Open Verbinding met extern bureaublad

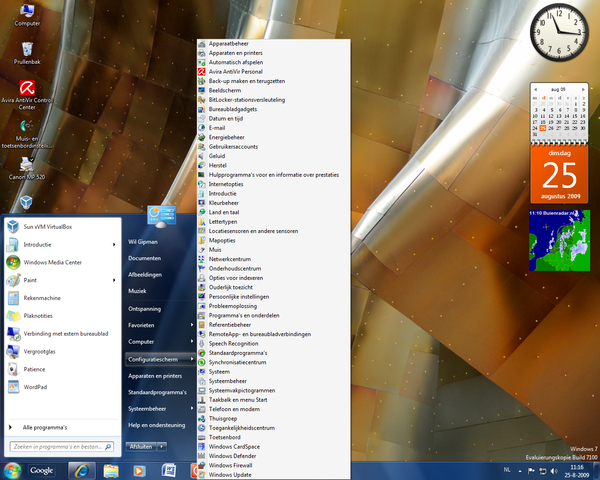[x=62, y=333]
